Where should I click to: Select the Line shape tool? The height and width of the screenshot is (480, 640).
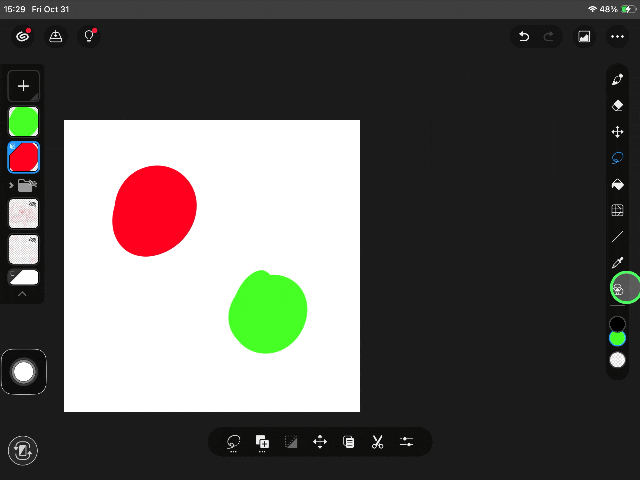tap(618, 237)
